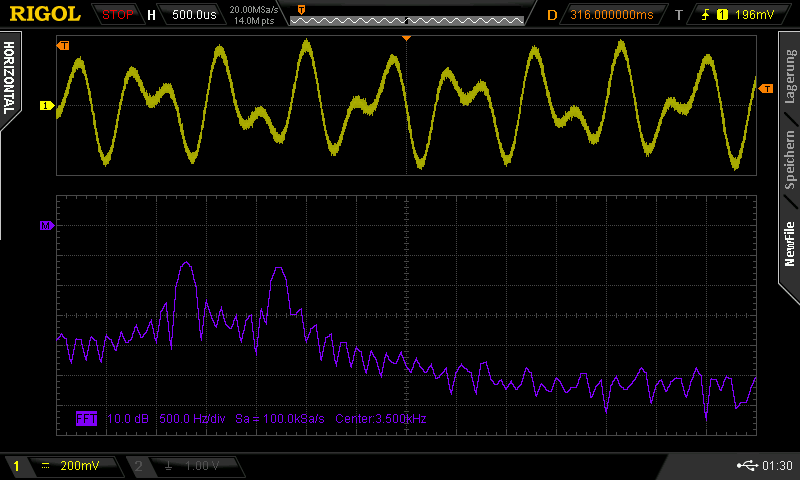The height and width of the screenshot is (480, 800).
Task: Click the USB connection icon
Action: (x=747, y=465)
